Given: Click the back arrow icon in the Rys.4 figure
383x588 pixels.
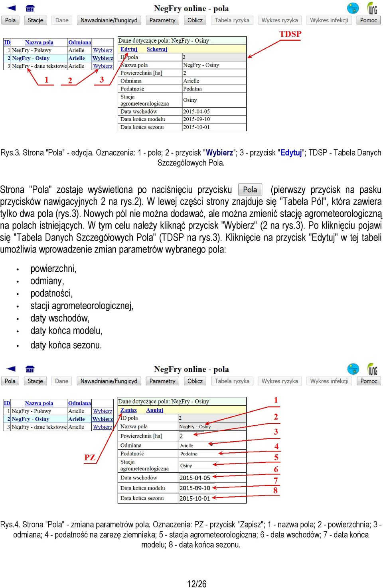Looking at the screenshot, I should click(x=11, y=369).
